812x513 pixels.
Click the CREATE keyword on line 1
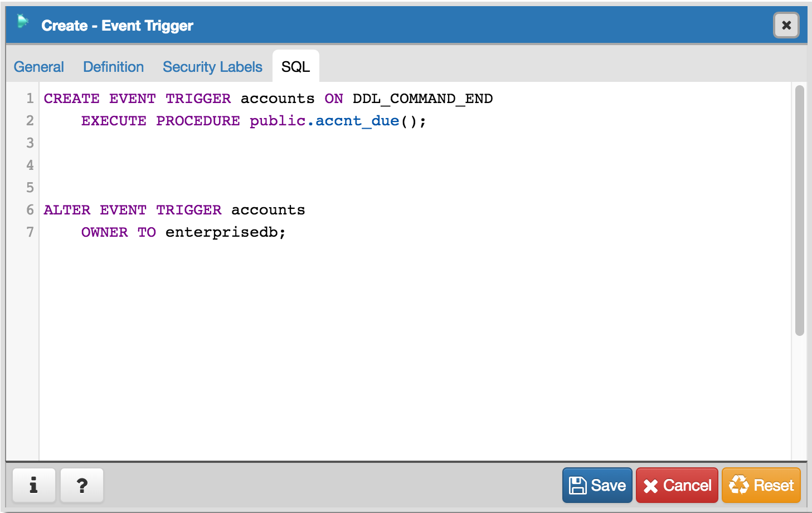pyautogui.click(x=71, y=99)
